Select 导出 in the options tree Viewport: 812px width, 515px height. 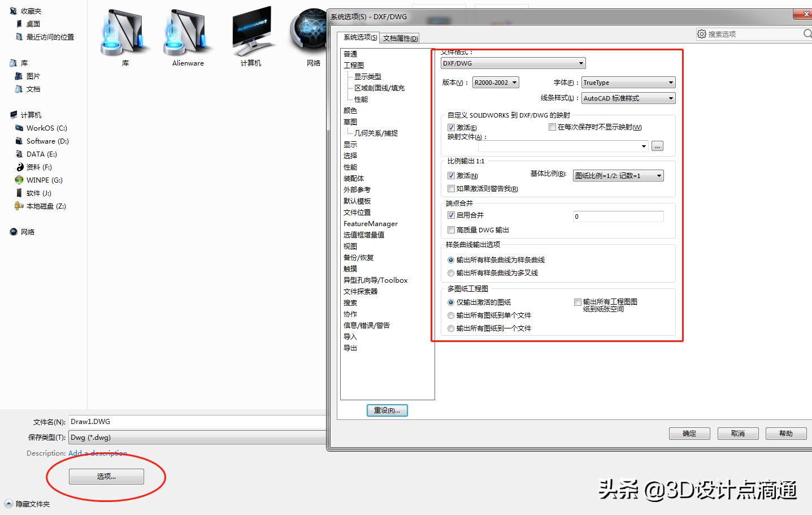[350, 348]
